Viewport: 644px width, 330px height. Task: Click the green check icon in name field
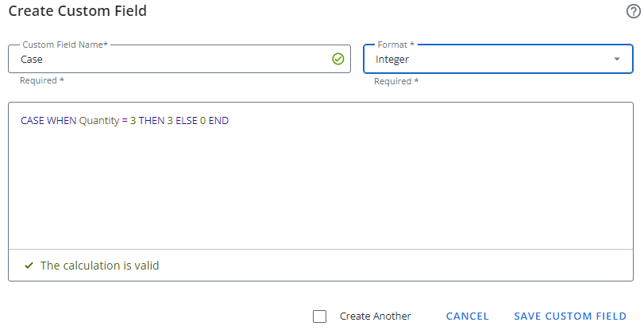pyautogui.click(x=337, y=59)
